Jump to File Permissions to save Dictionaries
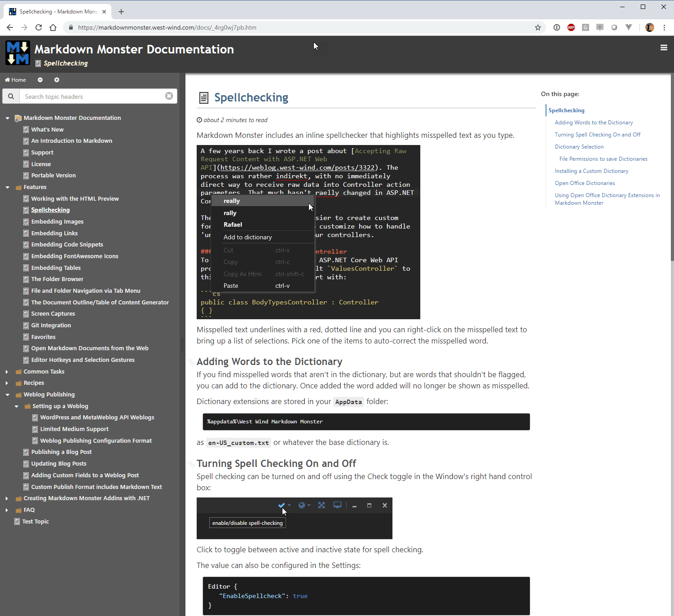Viewport: 674px width, 616px height. (604, 159)
